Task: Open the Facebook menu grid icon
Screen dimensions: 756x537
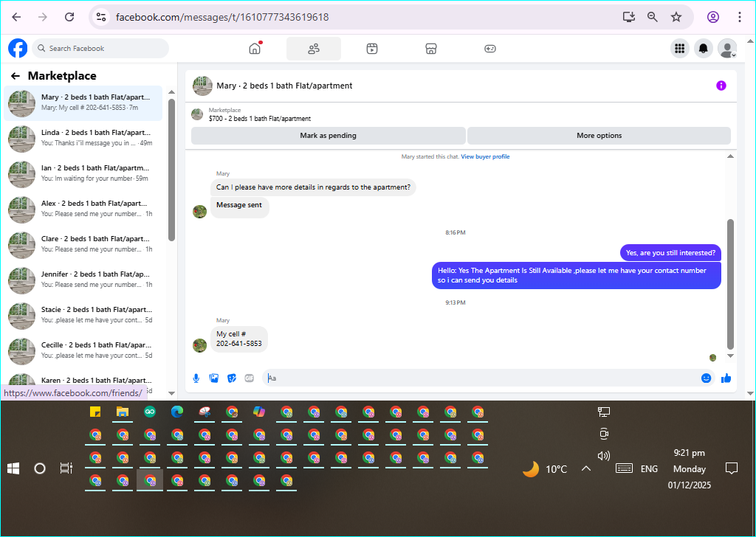Action: coord(679,48)
